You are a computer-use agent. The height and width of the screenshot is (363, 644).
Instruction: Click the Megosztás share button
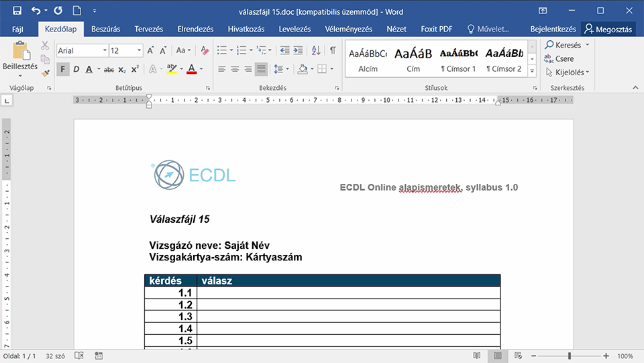(x=608, y=29)
